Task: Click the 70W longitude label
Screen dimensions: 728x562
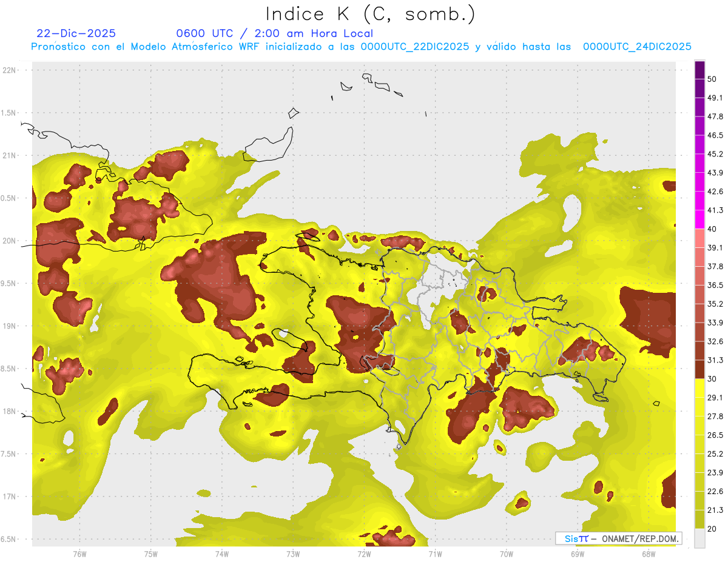Action: (x=506, y=554)
